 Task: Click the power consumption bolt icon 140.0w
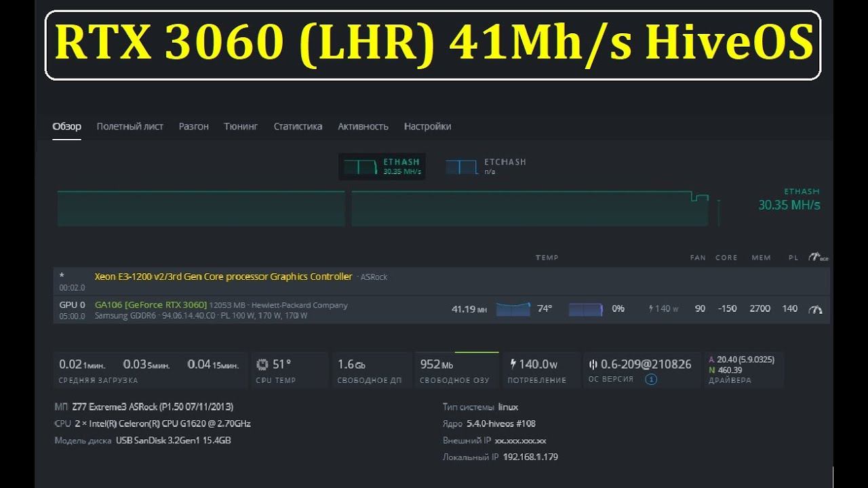513,365
